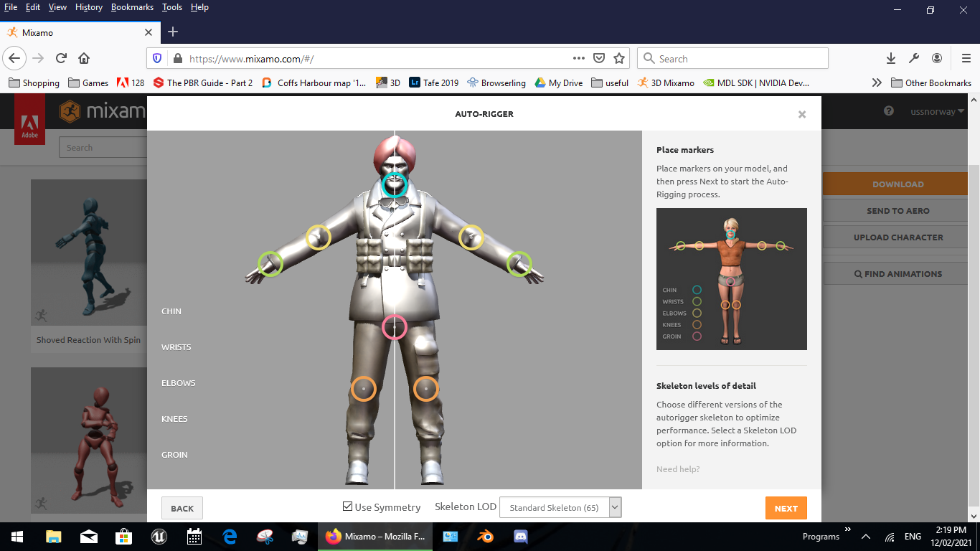Open the Tools menu

(171, 7)
